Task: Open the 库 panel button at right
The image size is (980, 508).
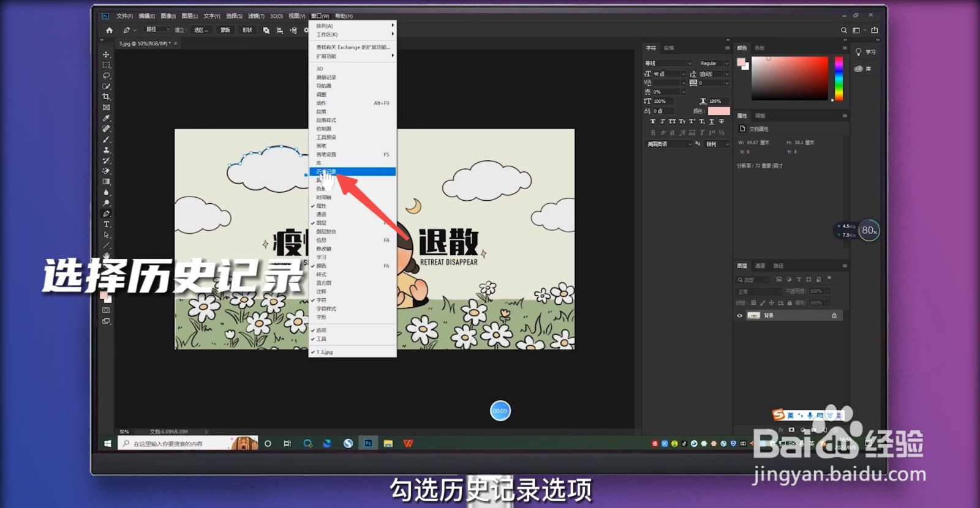Action: [863, 69]
